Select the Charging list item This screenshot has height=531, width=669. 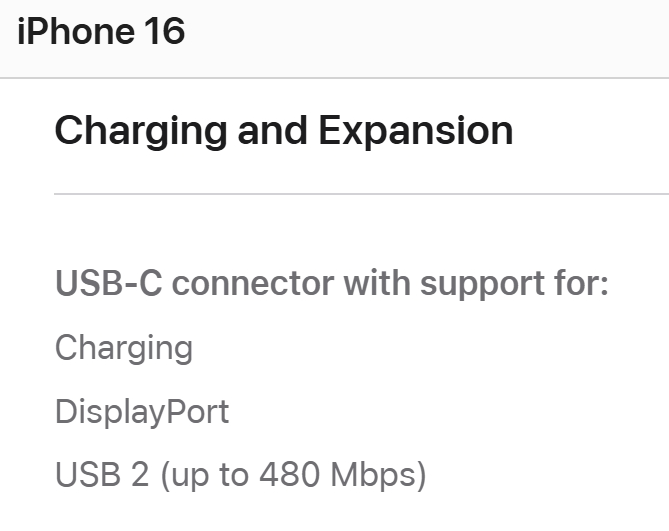pos(124,349)
